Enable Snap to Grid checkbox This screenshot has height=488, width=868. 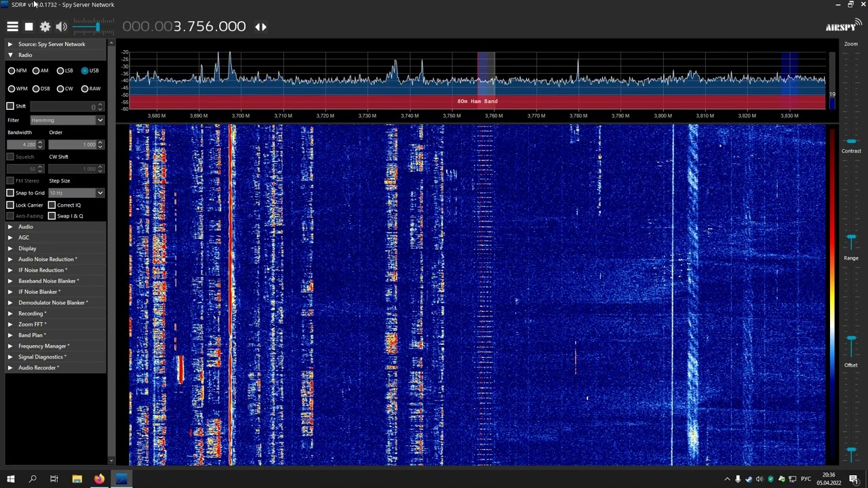10,192
